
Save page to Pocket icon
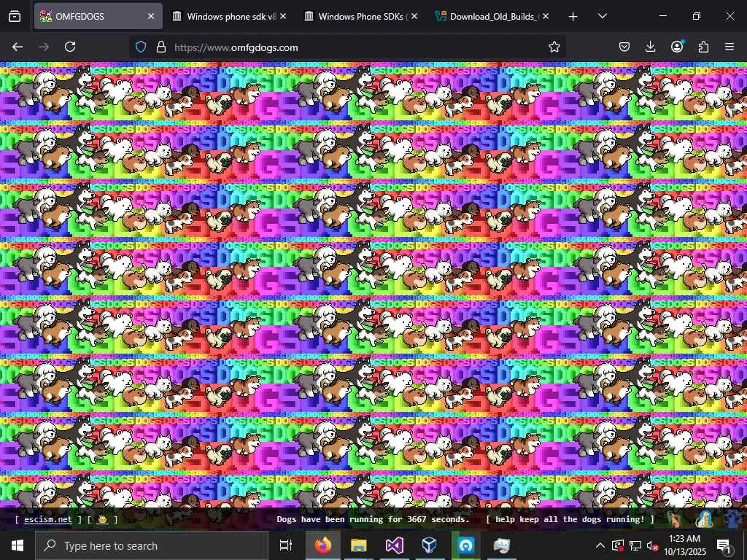point(624,47)
